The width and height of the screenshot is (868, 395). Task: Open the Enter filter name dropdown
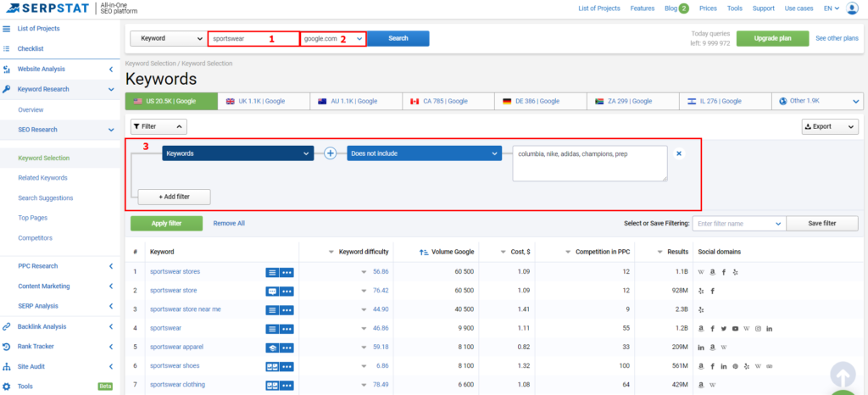coord(739,224)
